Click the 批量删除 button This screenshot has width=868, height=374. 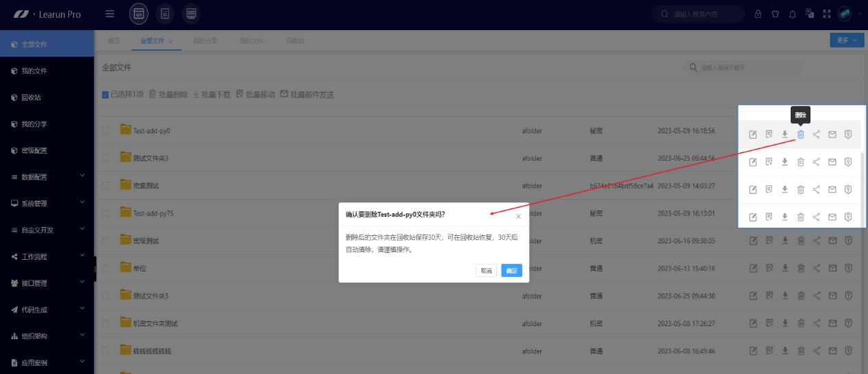click(x=168, y=94)
